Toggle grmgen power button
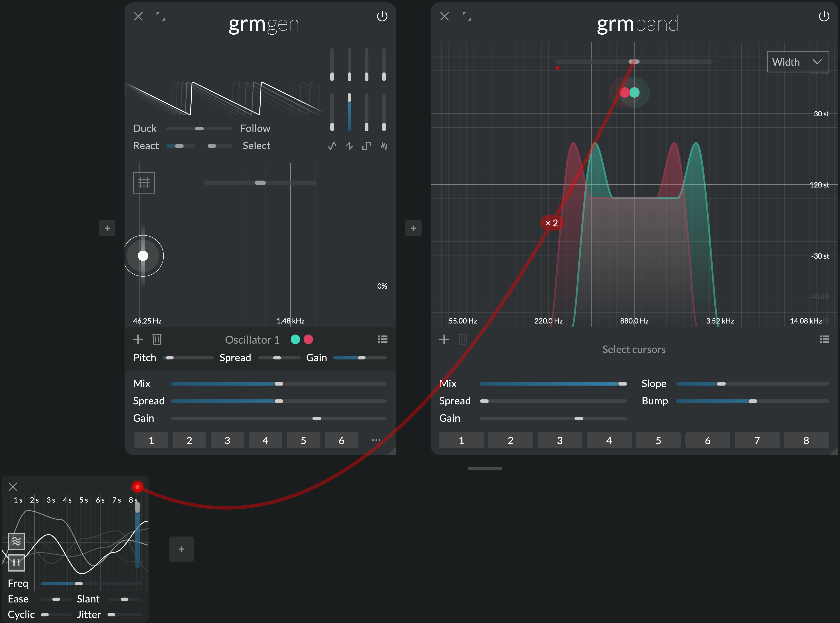840x623 pixels. click(382, 17)
